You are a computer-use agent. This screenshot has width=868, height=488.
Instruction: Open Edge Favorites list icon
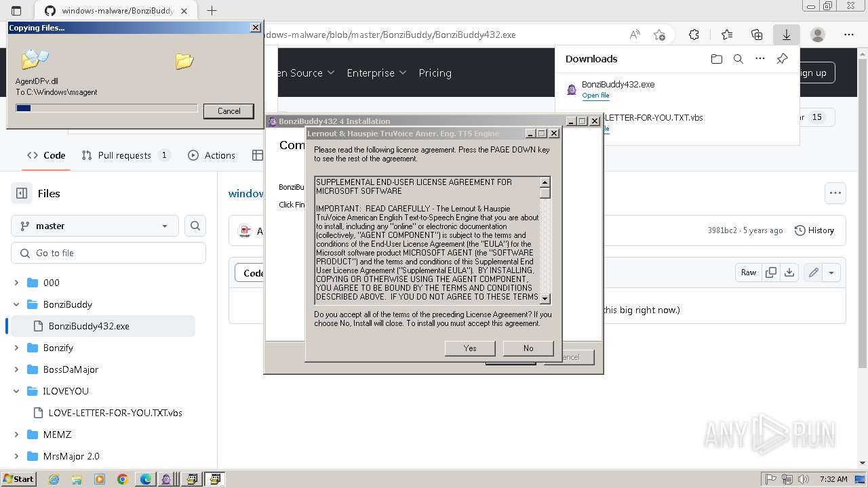coord(727,35)
